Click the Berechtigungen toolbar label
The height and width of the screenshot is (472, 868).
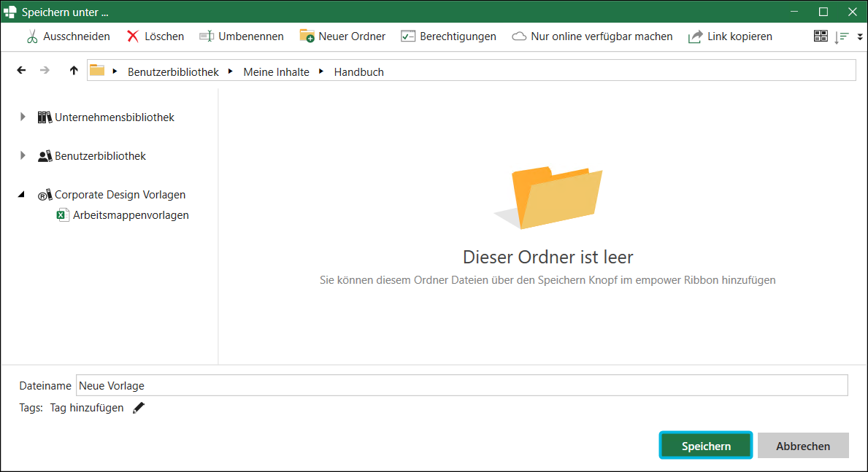[x=458, y=36]
